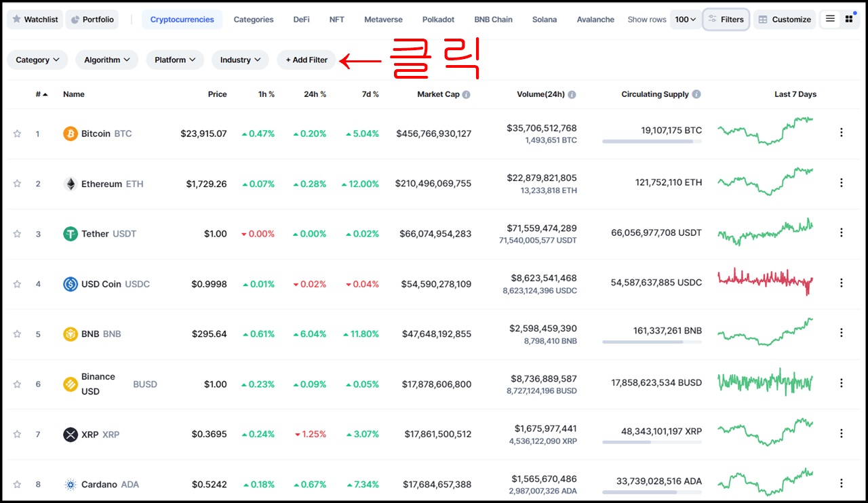The height and width of the screenshot is (503, 868).
Task: Open the three-dot menu for Cardano
Action: [x=842, y=483]
